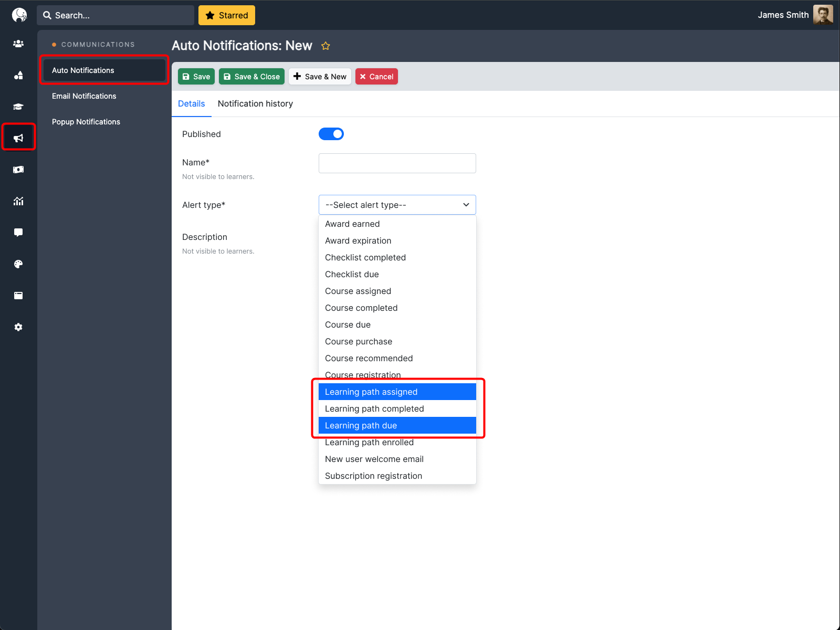Viewport: 840px width, 630px height.
Task: Click the graduation cap courses icon
Action: (18, 107)
